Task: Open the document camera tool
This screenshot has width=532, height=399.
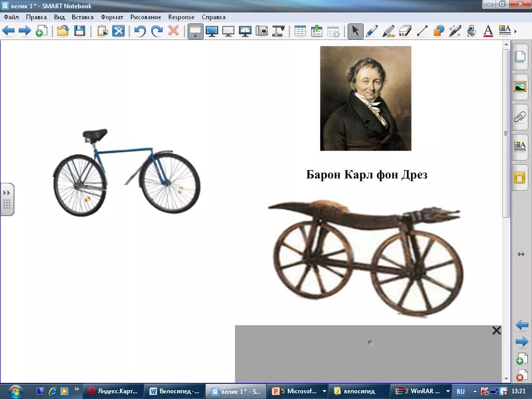Action: click(278, 31)
